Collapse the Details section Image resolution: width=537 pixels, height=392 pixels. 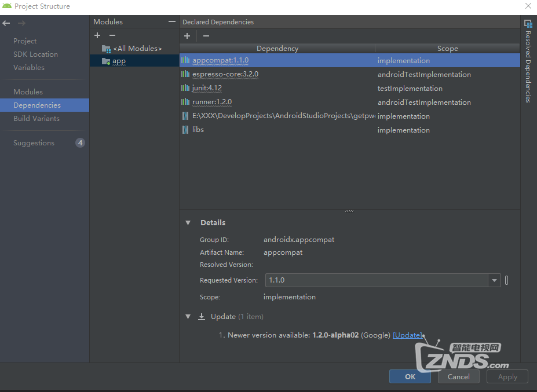[188, 223]
